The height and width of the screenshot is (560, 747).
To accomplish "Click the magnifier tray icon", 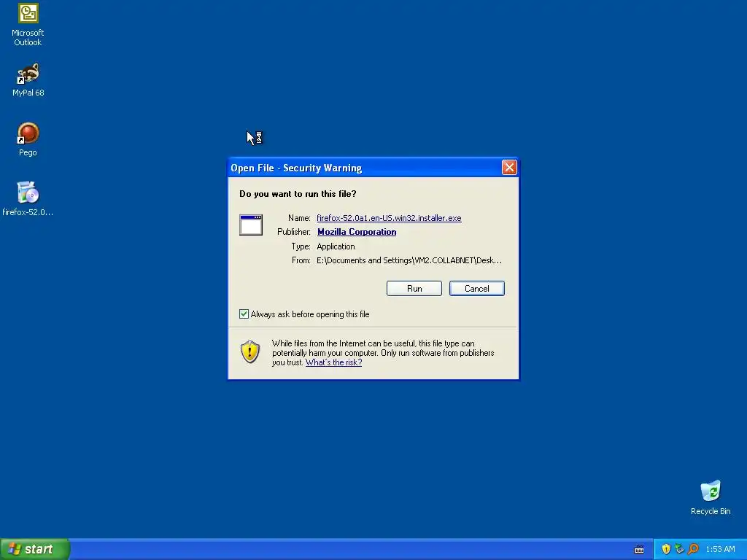I will (693, 549).
